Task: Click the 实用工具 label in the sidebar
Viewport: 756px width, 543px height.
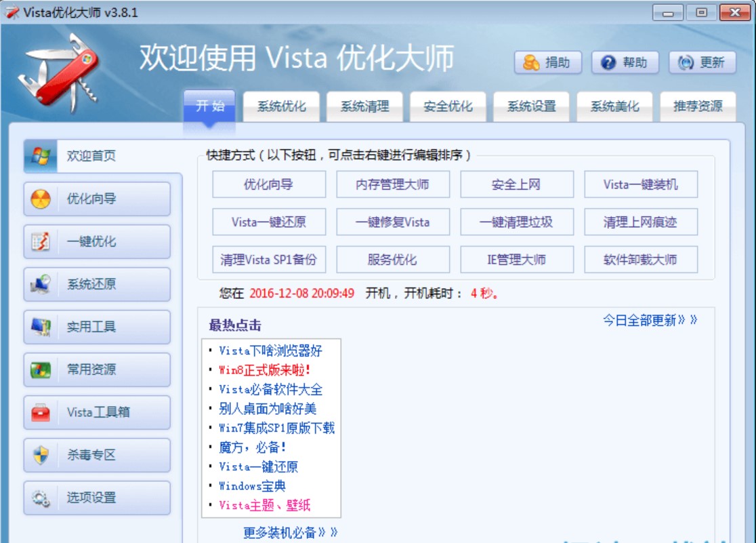Action: pos(91,327)
